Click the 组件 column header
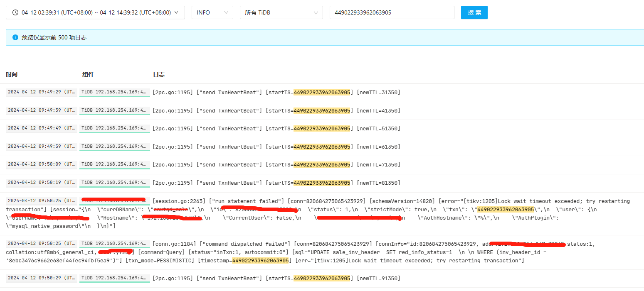Viewport: 644px width, 291px height. 88,74
